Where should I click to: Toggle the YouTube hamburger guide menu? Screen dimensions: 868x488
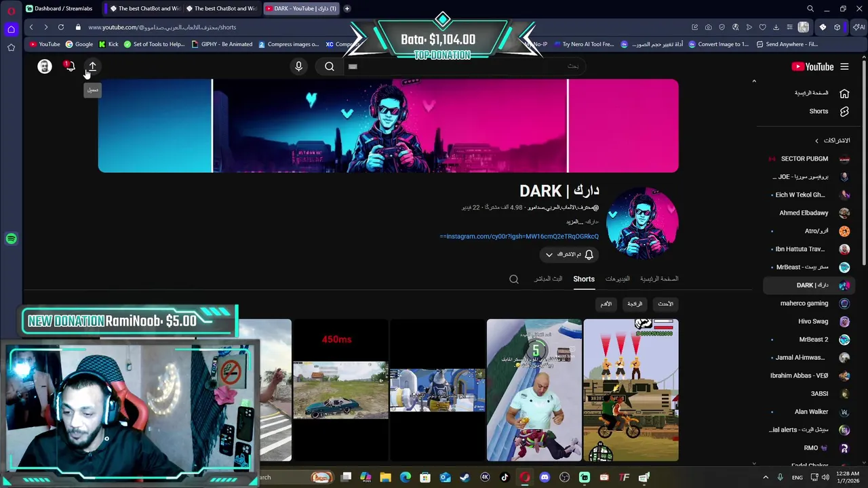(844, 66)
